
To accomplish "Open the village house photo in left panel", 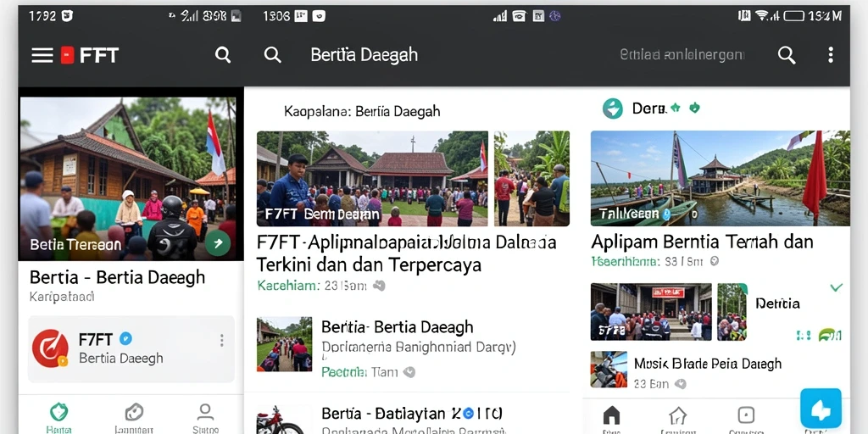I will tap(128, 178).
